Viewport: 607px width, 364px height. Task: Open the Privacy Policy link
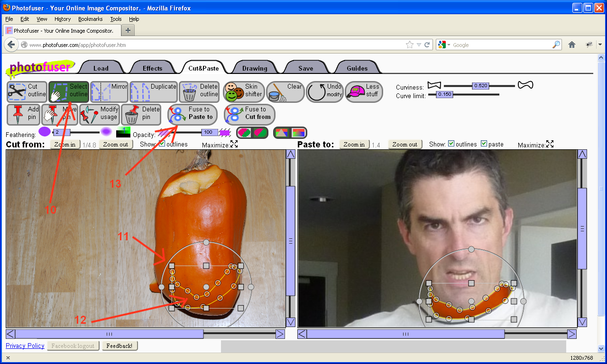tap(25, 346)
